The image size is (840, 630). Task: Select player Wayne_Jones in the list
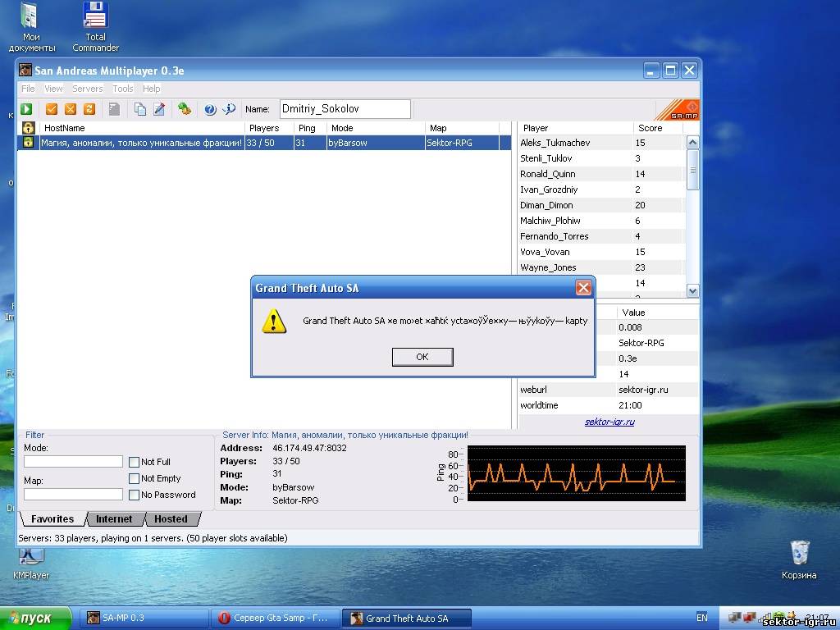click(602, 267)
